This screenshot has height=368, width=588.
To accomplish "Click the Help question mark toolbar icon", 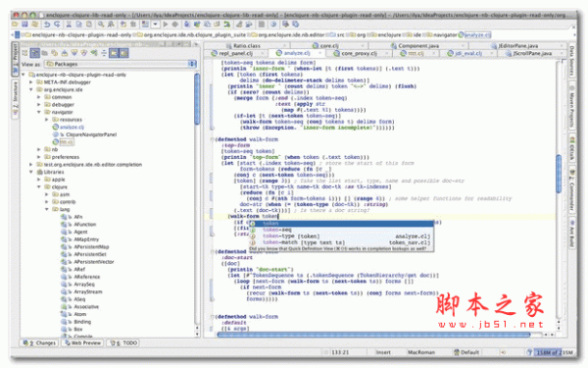I will 274,24.
